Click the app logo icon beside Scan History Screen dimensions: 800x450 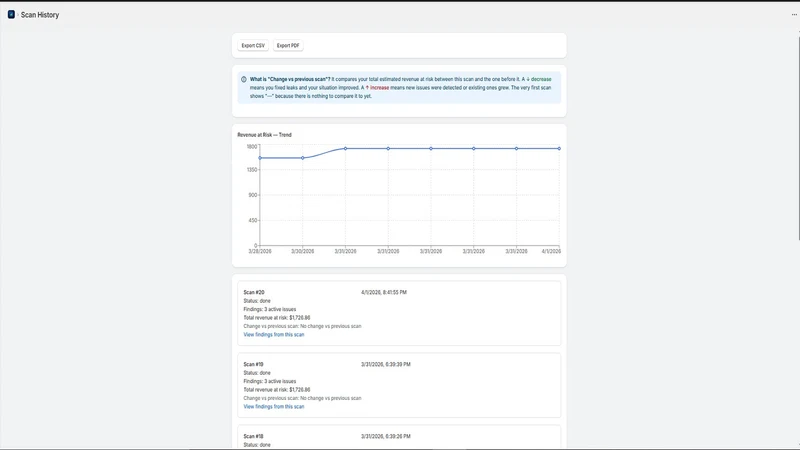11,14
